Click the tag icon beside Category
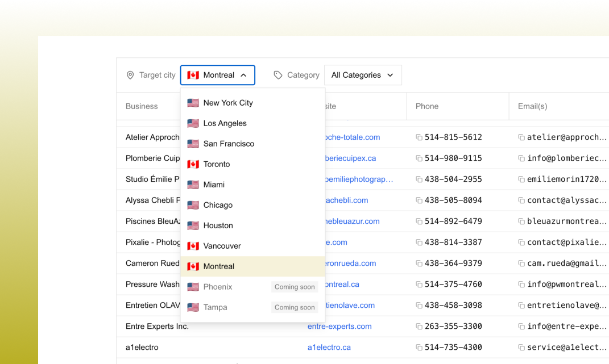The height and width of the screenshot is (364, 609). coord(277,74)
